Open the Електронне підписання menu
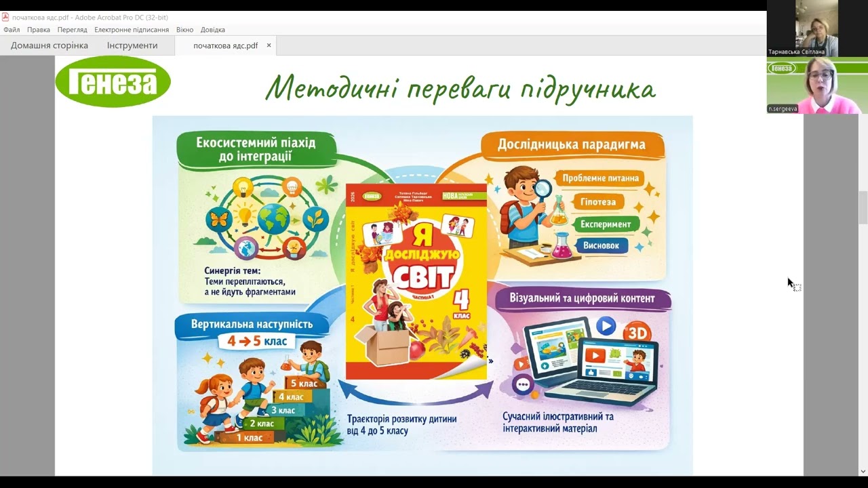868x488 pixels. (x=132, y=30)
